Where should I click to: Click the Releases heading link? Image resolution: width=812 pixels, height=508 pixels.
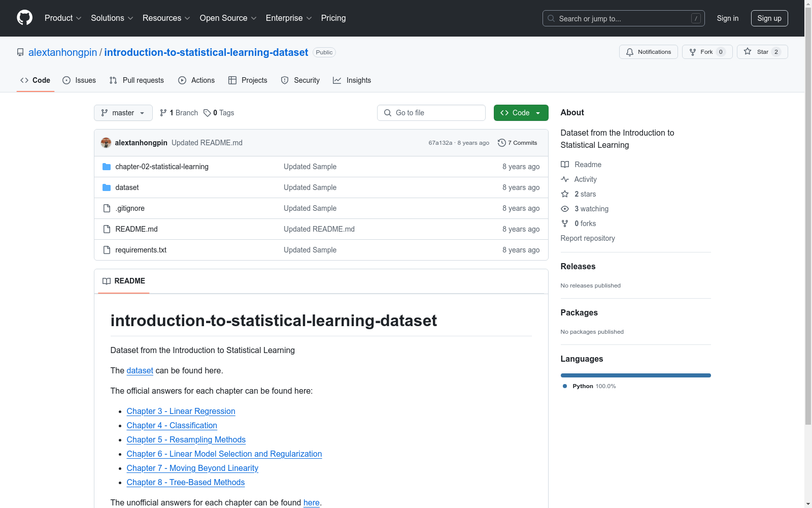tap(578, 266)
